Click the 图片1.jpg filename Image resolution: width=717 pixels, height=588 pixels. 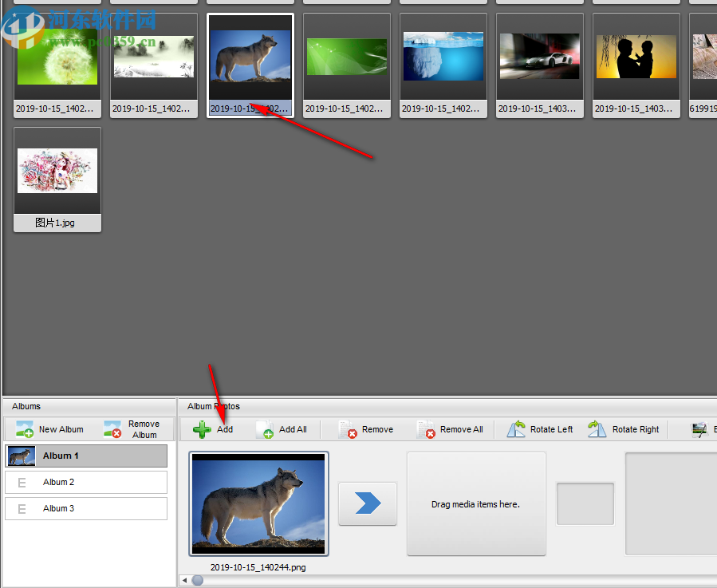(x=55, y=223)
